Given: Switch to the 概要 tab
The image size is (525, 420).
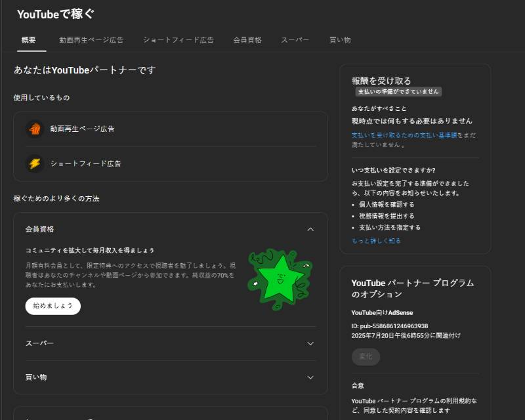Looking at the screenshot, I should (x=29, y=40).
